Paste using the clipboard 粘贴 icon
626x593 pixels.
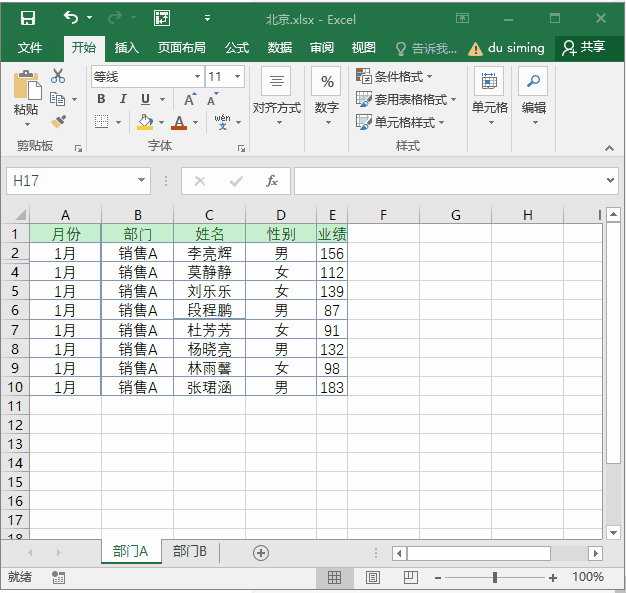(x=27, y=85)
